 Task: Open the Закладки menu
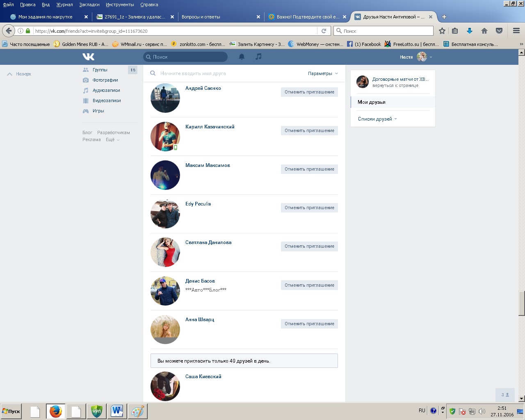point(89,5)
